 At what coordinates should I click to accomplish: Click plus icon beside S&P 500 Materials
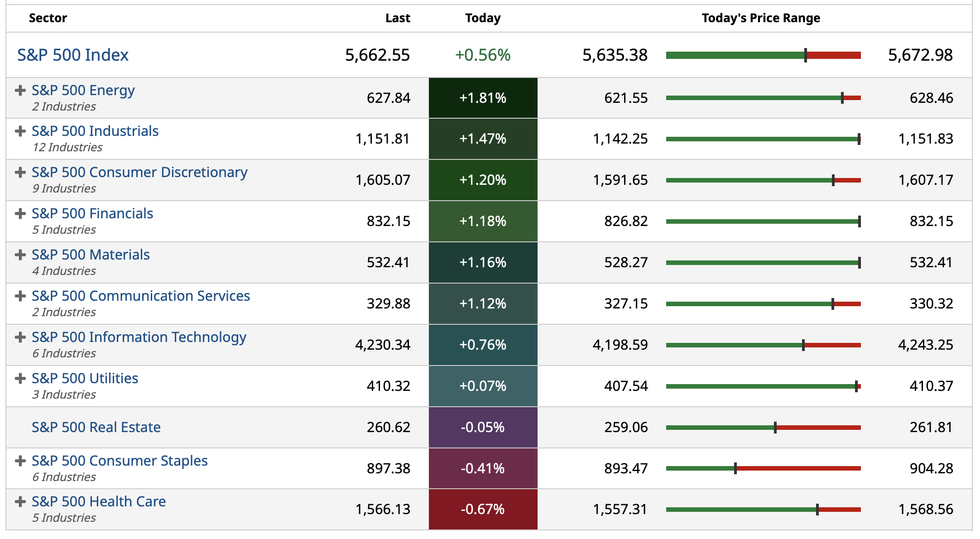tap(20, 255)
